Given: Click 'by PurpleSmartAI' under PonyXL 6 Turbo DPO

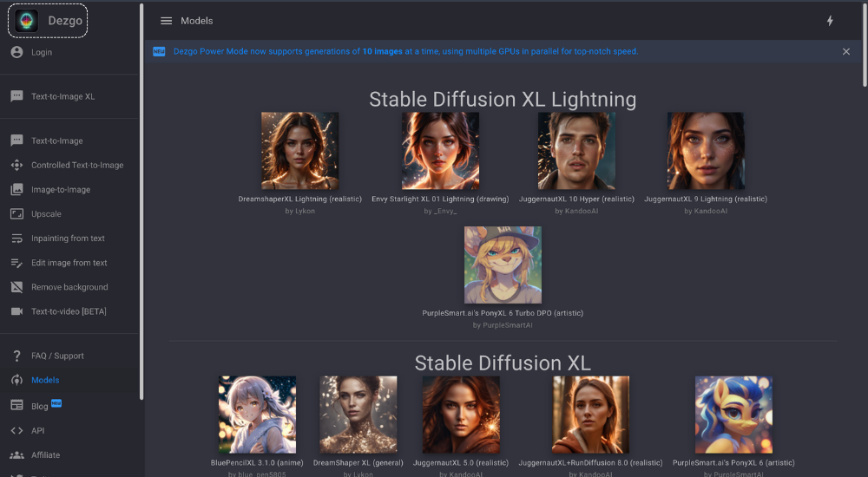Looking at the screenshot, I should pos(503,325).
